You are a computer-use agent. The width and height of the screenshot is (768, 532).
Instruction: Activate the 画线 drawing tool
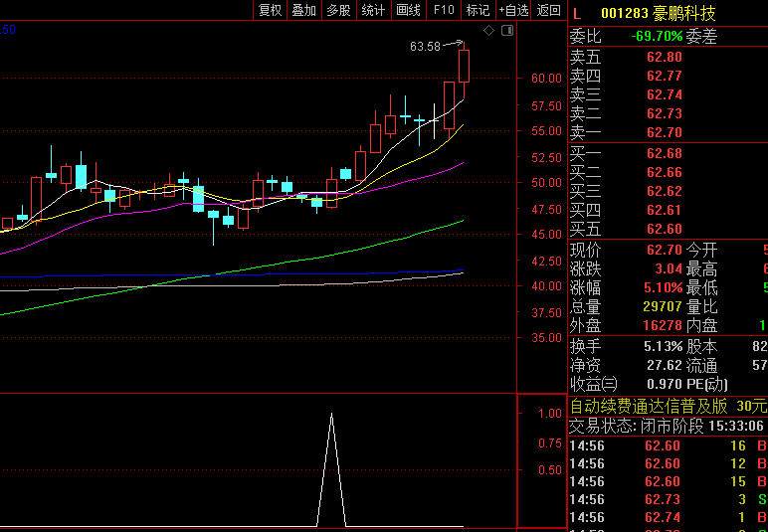tap(409, 10)
